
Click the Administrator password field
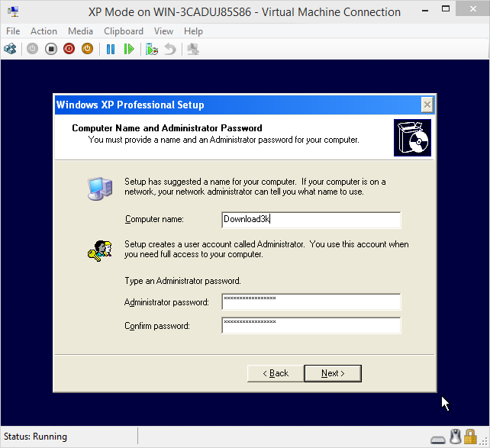[311, 301]
